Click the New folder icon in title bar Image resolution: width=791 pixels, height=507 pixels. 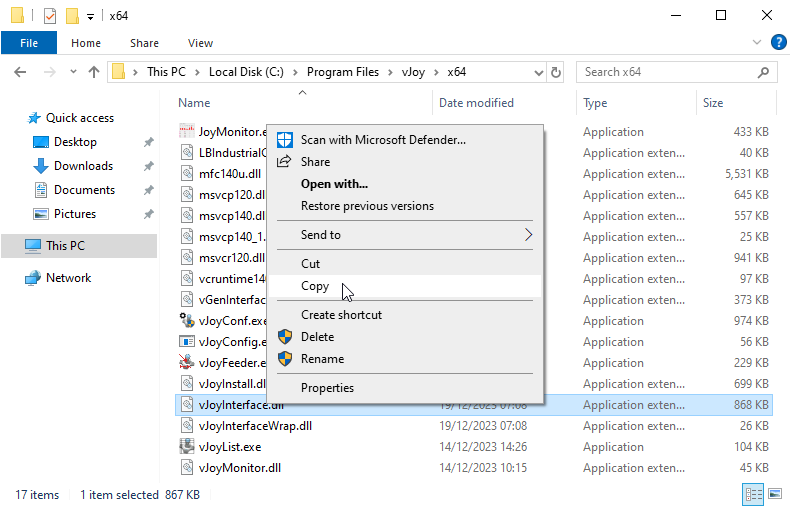[x=72, y=16]
